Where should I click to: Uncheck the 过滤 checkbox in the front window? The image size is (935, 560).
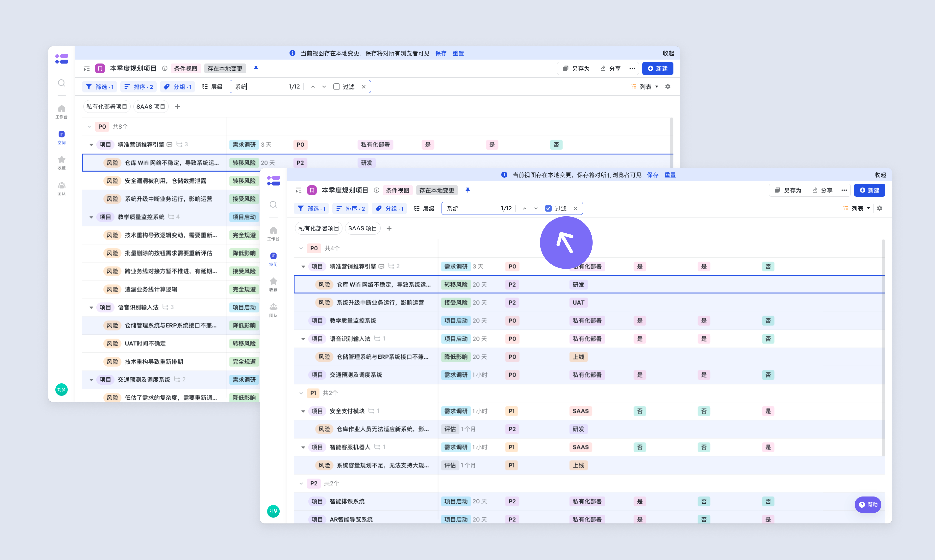pos(549,209)
